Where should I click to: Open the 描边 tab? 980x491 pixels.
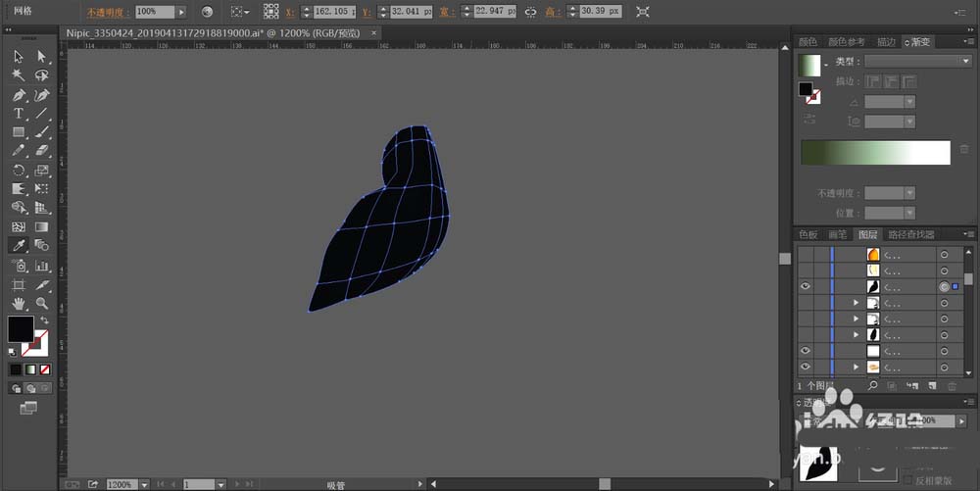[886, 42]
